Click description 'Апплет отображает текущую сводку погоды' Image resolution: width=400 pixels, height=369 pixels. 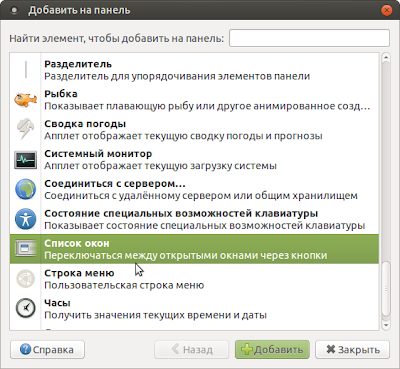click(183, 136)
